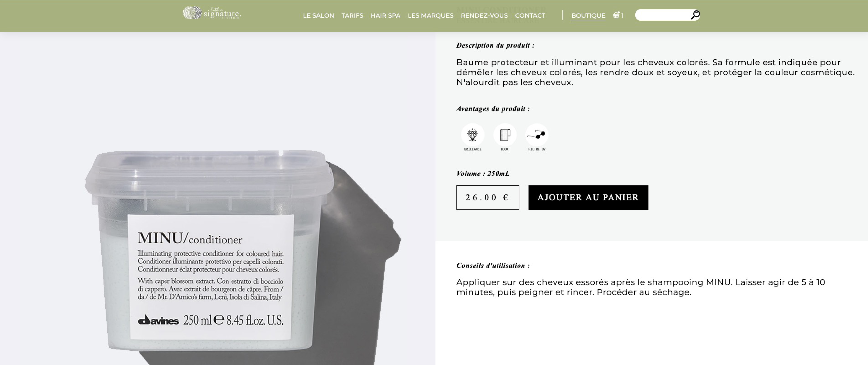Open the Le Salon menu item

coord(318,16)
